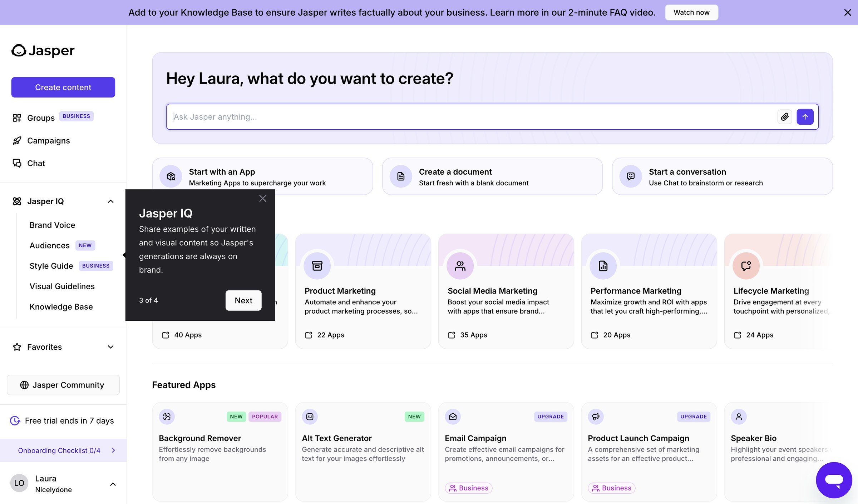Open the Email Campaign app card
This screenshot has height=504, width=858.
506,452
